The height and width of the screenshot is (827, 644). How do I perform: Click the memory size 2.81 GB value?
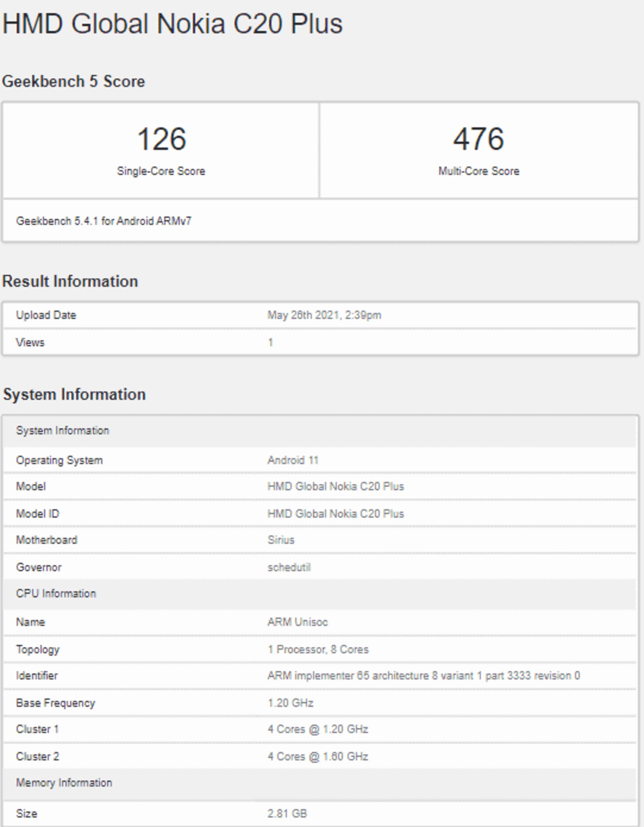[287, 814]
